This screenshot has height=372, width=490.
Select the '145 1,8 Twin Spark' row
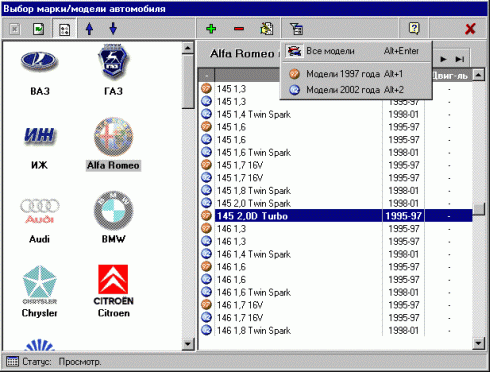pyautogui.click(x=336, y=191)
